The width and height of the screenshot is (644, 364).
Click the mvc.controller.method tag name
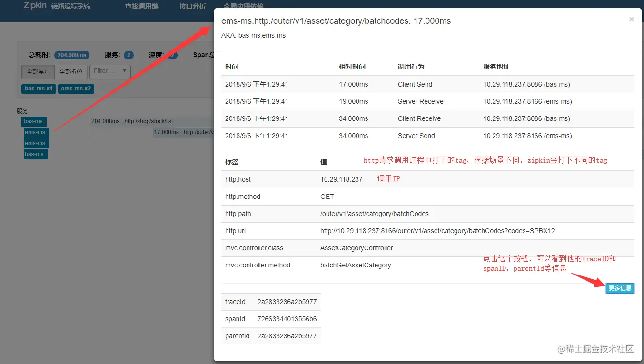pos(258,265)
